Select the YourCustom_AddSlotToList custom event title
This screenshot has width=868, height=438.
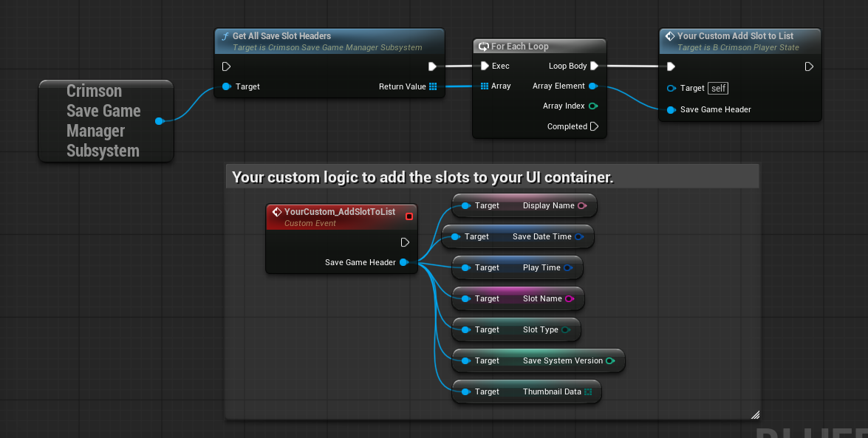[340, 211]
